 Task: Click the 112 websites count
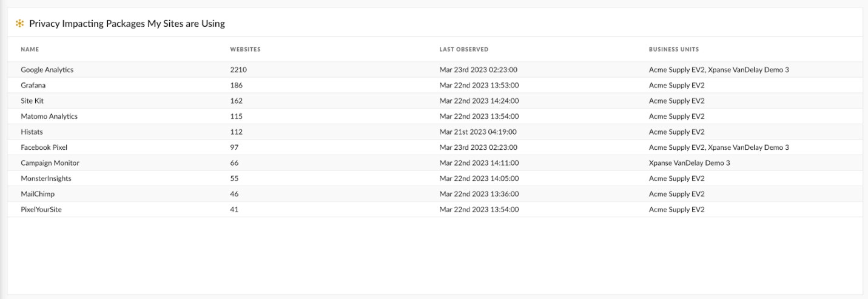point(236,132)
